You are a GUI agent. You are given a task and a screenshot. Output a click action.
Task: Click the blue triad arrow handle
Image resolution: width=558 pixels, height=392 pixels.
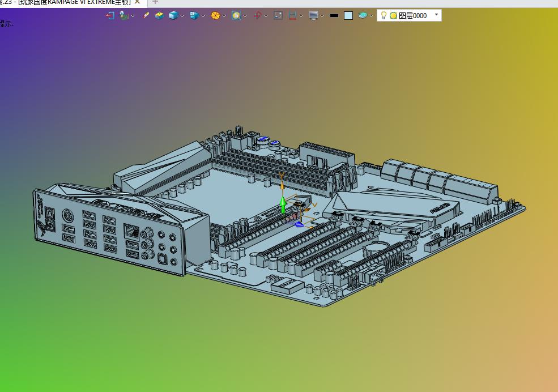click(x=299, y=224)
